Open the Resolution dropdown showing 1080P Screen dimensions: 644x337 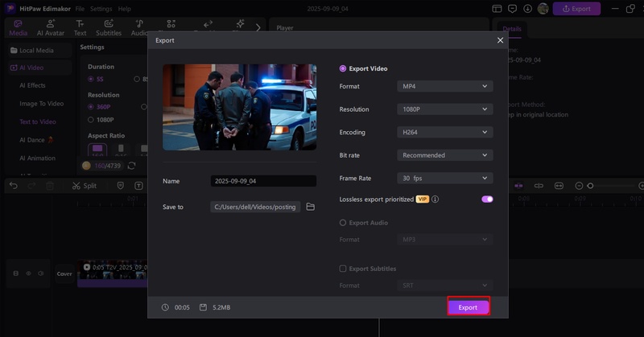point(445,109)
